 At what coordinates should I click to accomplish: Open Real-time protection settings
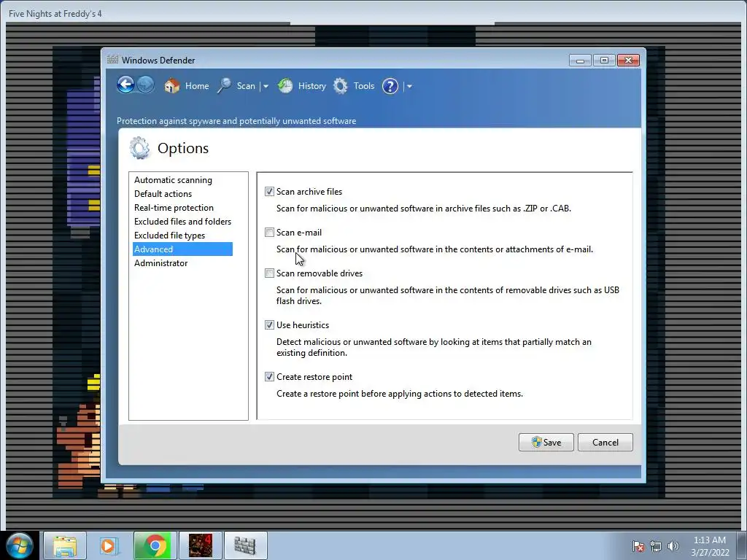pyautogui.click(x=174, y=208)
